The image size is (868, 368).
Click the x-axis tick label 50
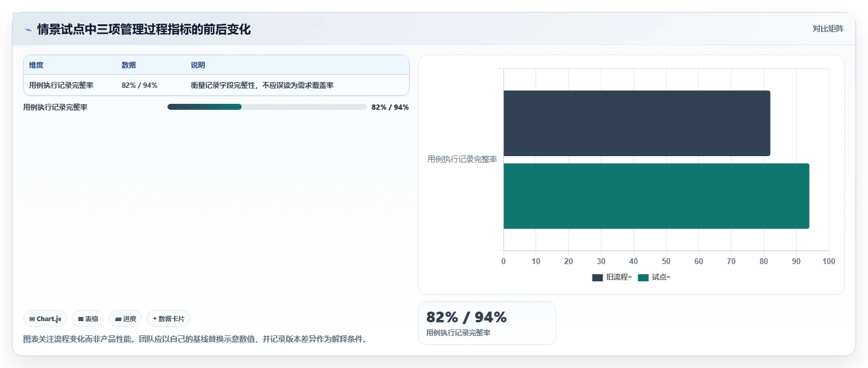tap(666, 262)
